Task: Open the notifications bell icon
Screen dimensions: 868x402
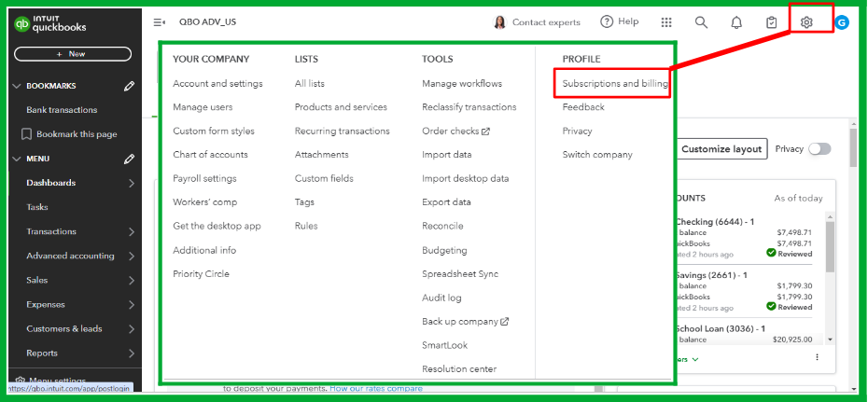Action: pos(736,22)
